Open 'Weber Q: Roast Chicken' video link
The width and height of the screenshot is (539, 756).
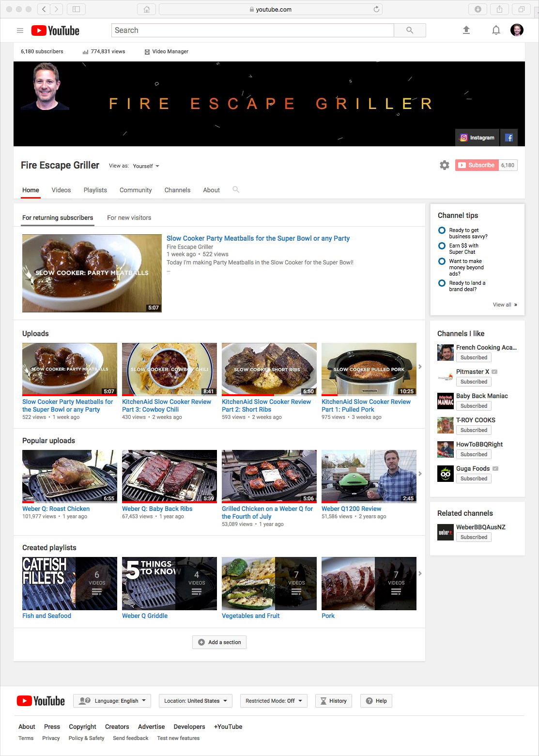[56, 509]
